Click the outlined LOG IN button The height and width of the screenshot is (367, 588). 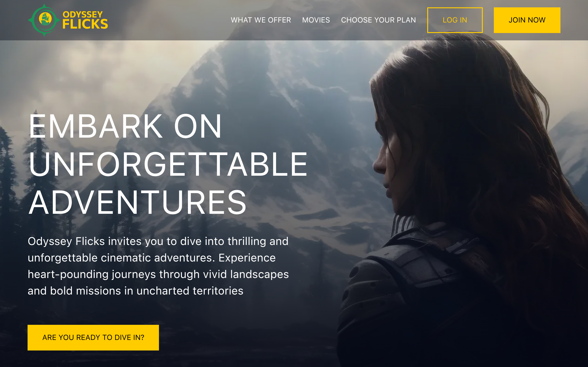point(455,20)
